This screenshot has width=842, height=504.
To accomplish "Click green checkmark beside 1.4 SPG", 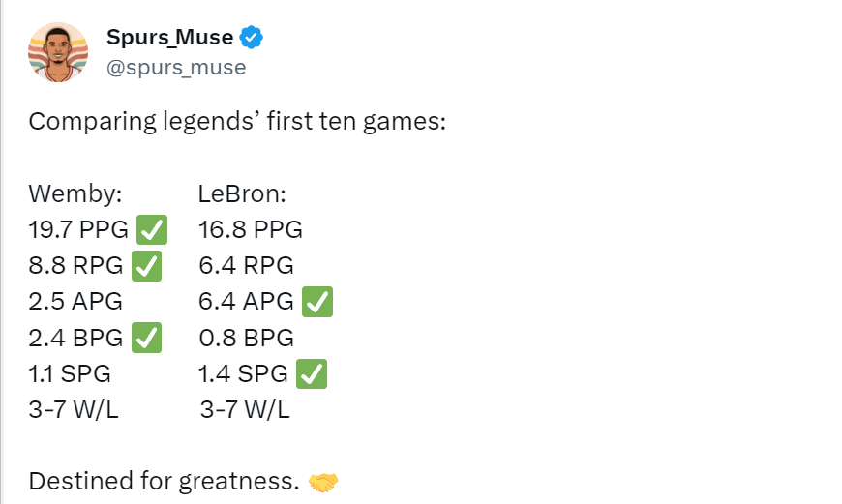I will (x=312, y=374).
